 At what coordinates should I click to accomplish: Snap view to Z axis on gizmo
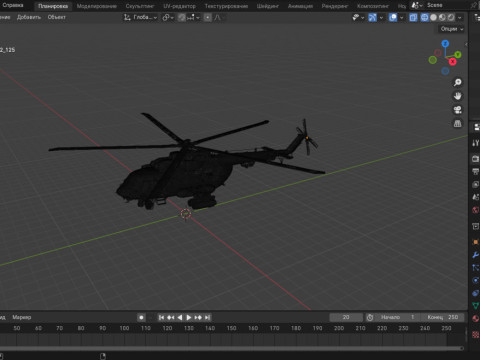pos(445,44)
